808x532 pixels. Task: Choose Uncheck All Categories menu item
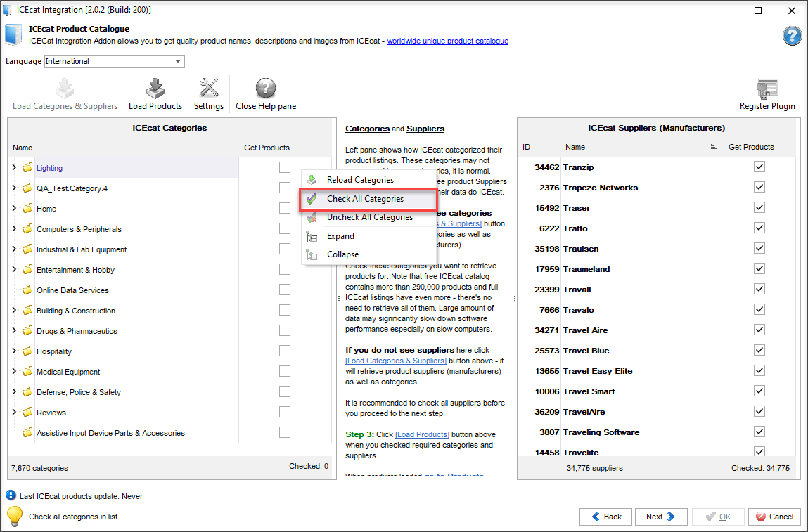(x=368, y=217)
